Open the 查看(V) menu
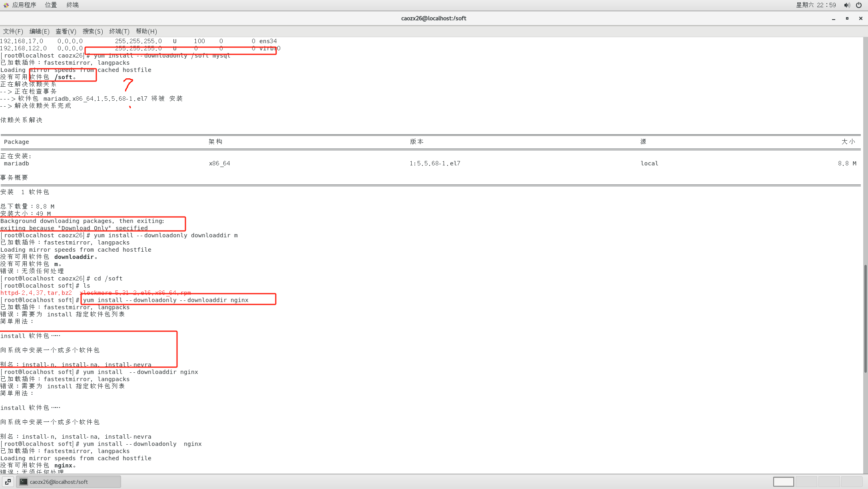The image size is (868, 489). coord(66,31)
